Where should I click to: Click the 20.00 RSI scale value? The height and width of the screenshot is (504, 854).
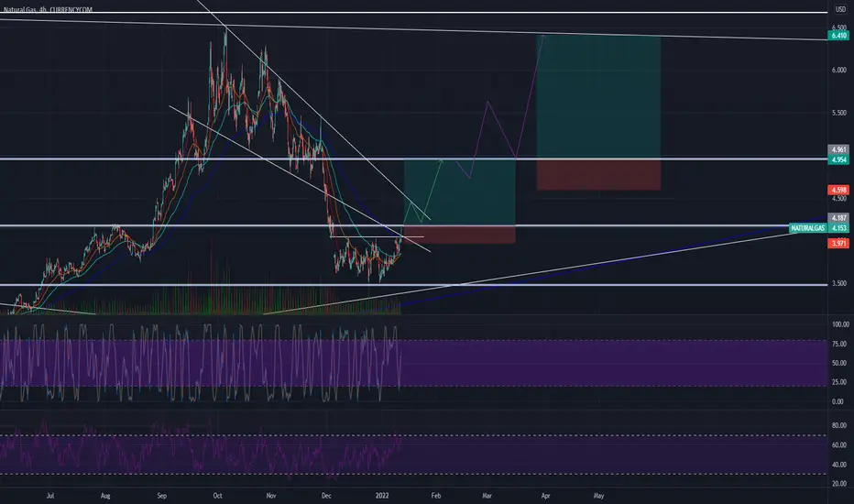[838, 483]
